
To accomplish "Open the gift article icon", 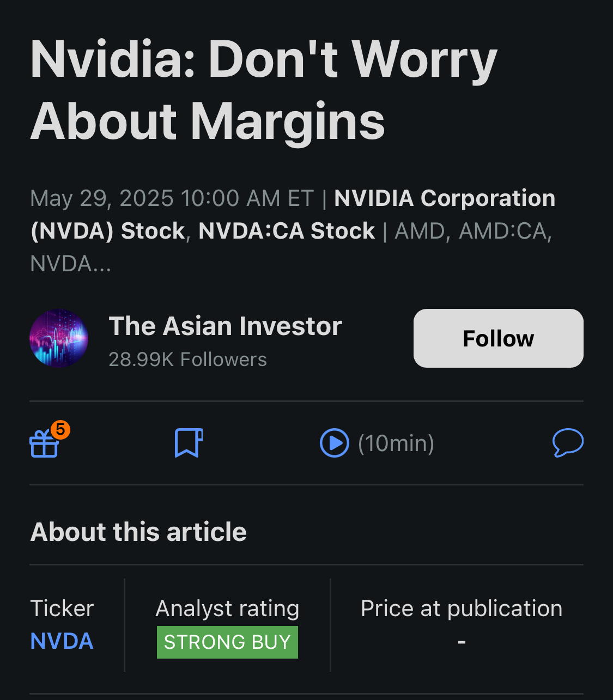I will 44,444.
